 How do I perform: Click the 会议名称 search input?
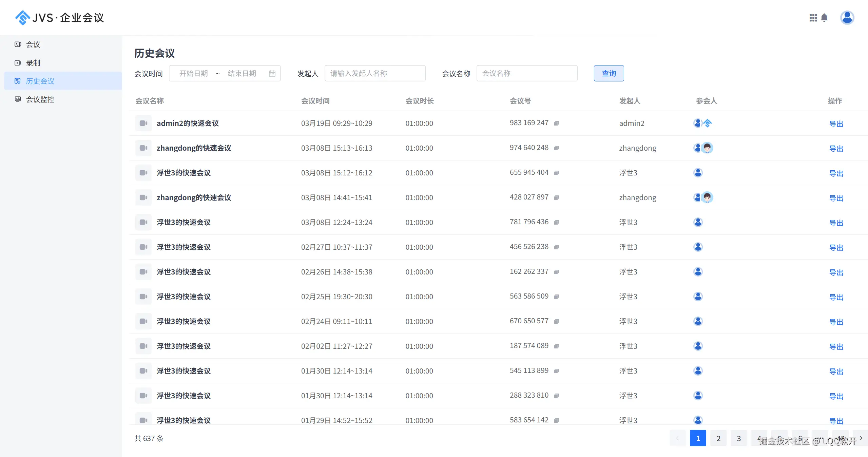(526, 73)
